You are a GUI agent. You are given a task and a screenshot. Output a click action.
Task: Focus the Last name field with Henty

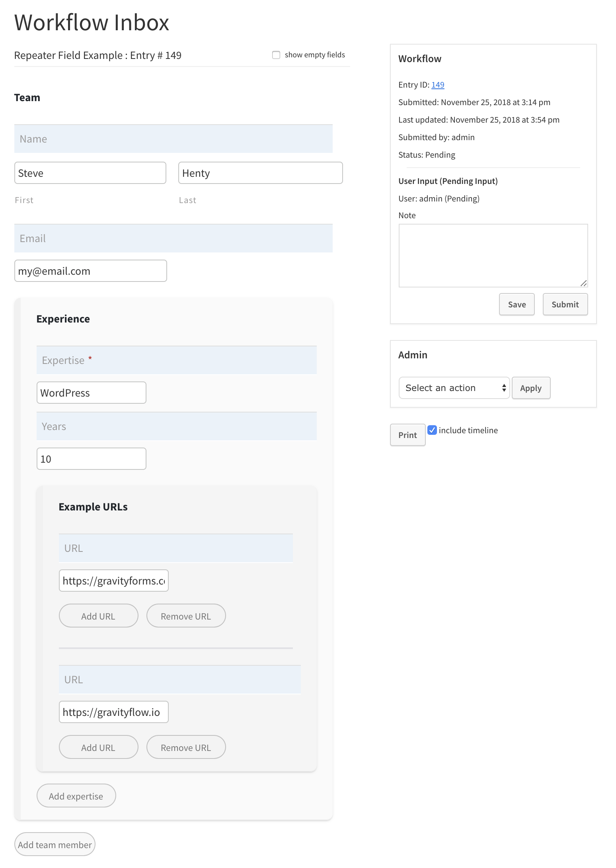260,173
